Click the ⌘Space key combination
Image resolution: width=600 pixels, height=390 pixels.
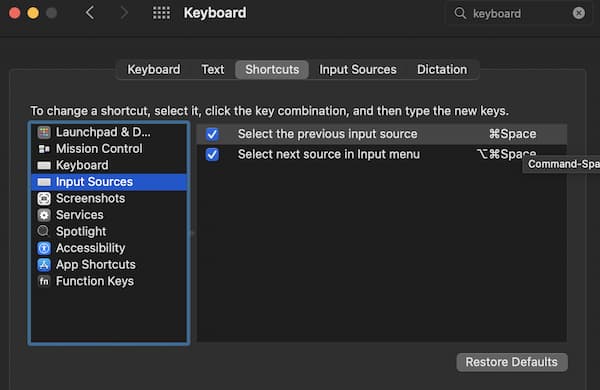point(512,134)
